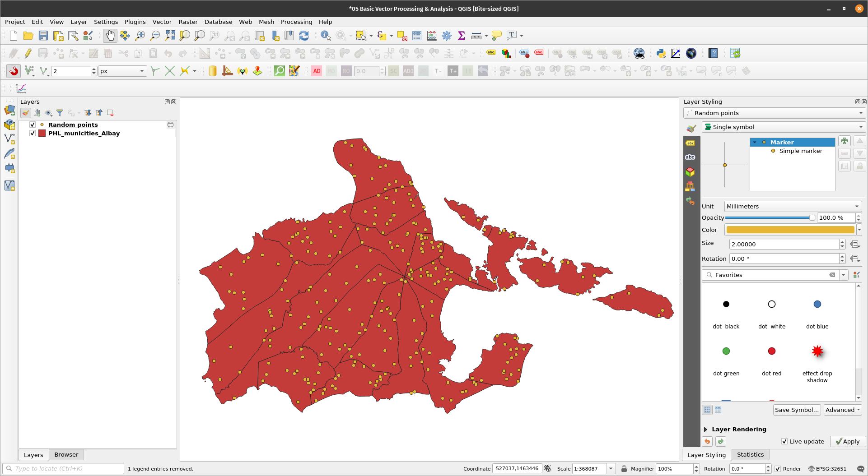
Task: Hide the PHL_municities_Albay layer
Action: (x=33, y=134)
